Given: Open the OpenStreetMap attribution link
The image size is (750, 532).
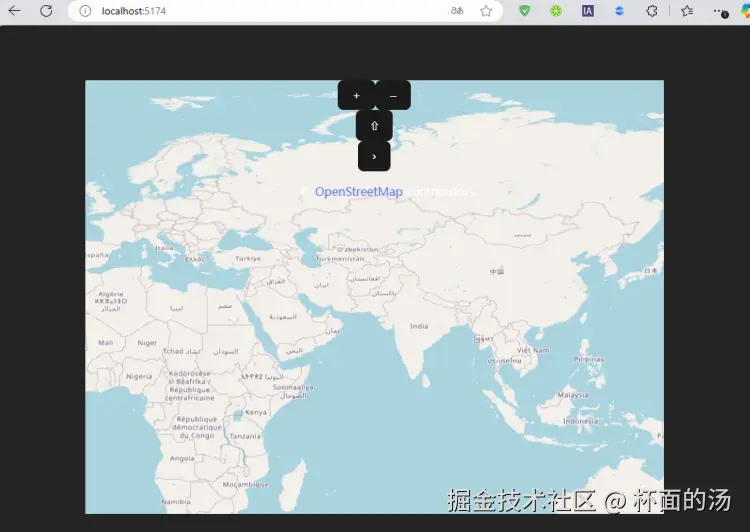Looking at the screenshot, I should click(359, 192).
